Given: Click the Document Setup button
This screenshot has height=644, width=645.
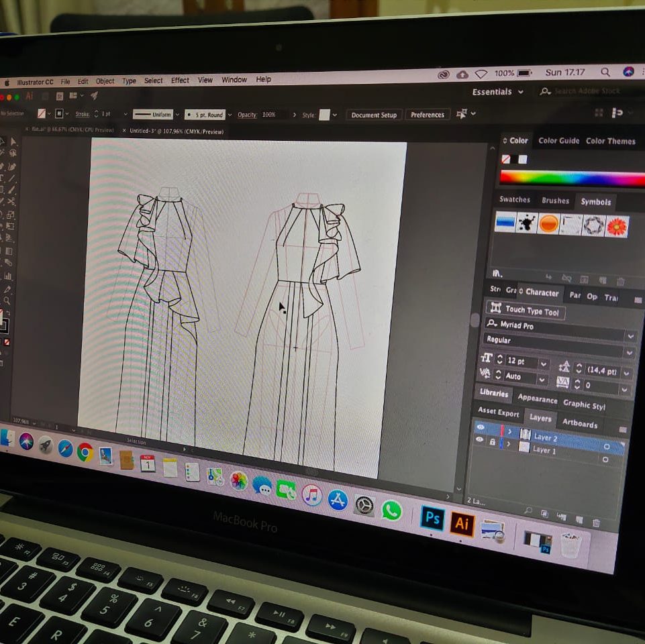Looking at the screenshot, I should tap(374, 115).
